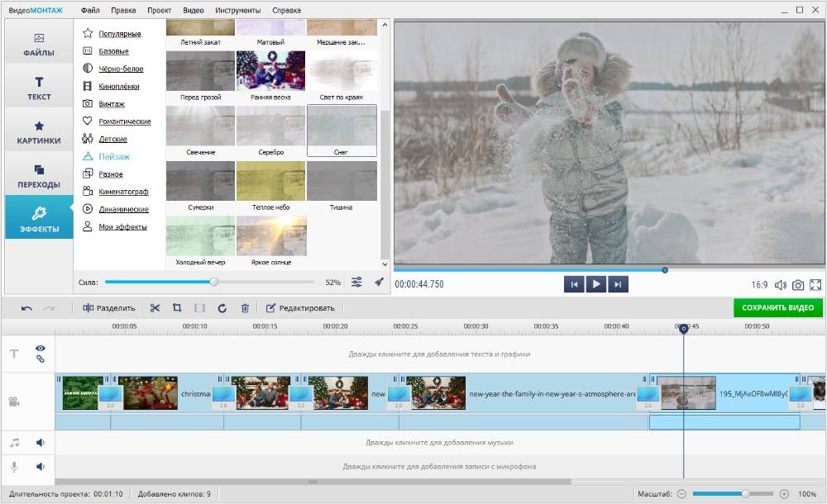Mute the microphone recording track
This screenshot has height=504, width=827.
pyautogui.click(x=40, y=467)
